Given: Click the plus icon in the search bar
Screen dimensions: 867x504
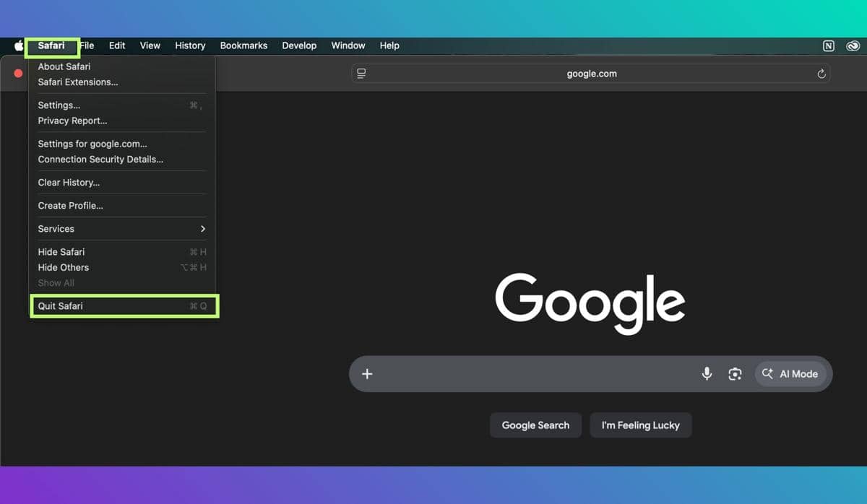Looking at the screenshot, I should [367, 374].
